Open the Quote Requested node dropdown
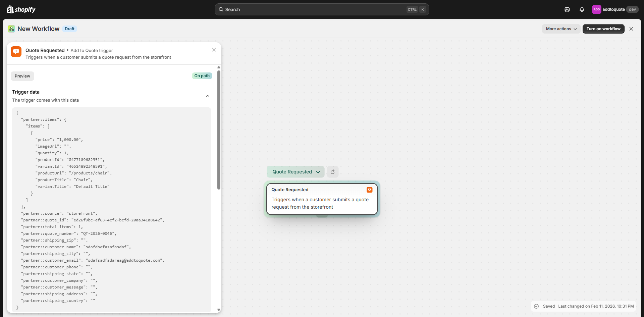644x317 pixels. coord(295,171)
